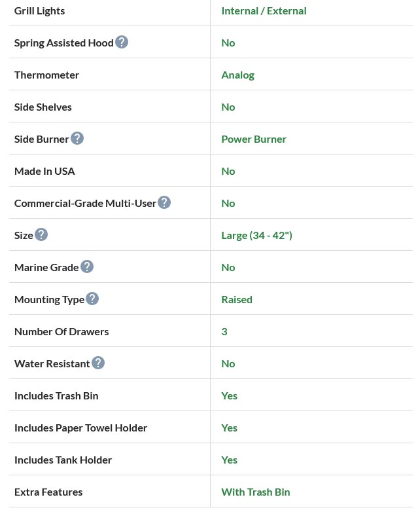This screenshot has width=420, height=512.
Task: Click the With Trash Bin extra feature
Action: tap(255, 492)
